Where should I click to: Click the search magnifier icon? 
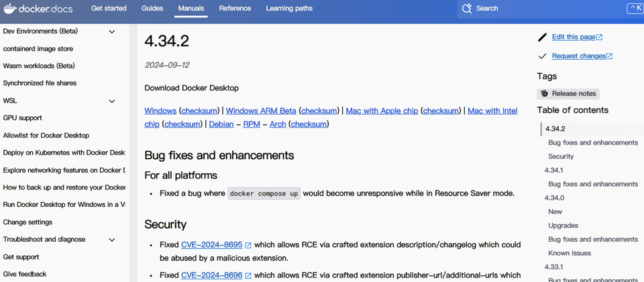tap(467, 8)
